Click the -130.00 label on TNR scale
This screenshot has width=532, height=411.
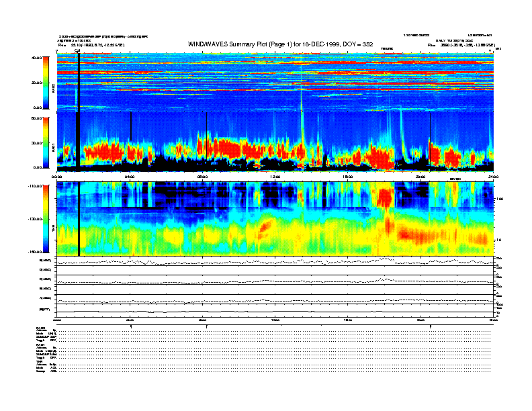(35, 219)
